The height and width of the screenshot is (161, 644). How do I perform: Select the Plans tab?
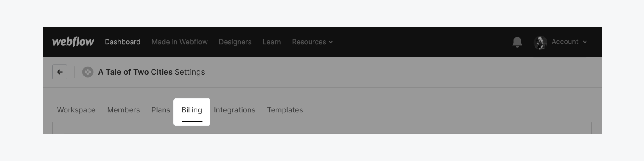(x=161, y=110)
